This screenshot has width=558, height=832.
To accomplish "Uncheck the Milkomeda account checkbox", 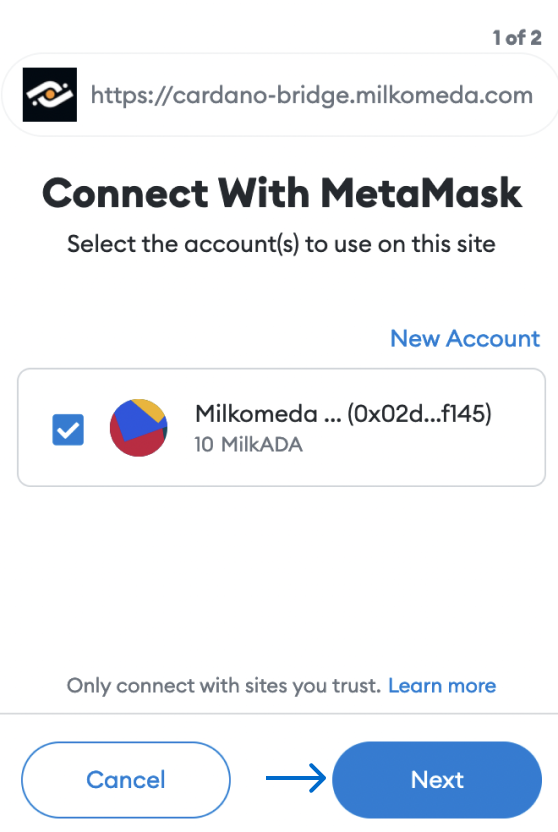I will click(x=68, y=429).
